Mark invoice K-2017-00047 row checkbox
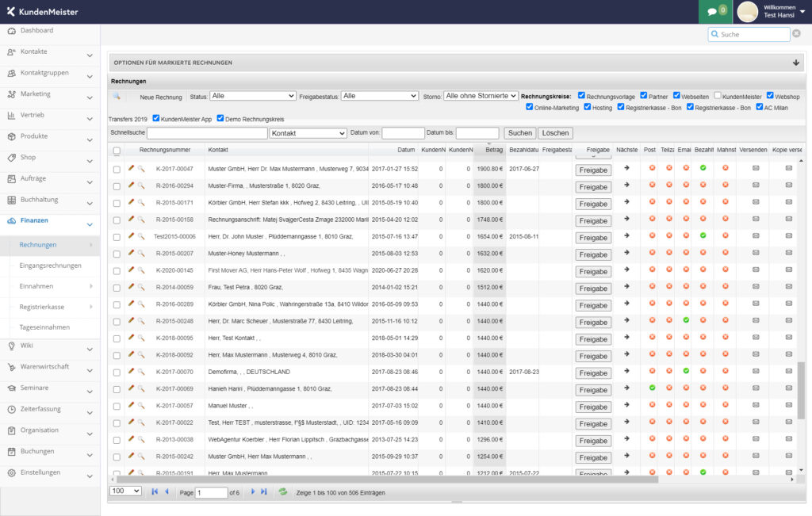812x516 pixels. 117,170
